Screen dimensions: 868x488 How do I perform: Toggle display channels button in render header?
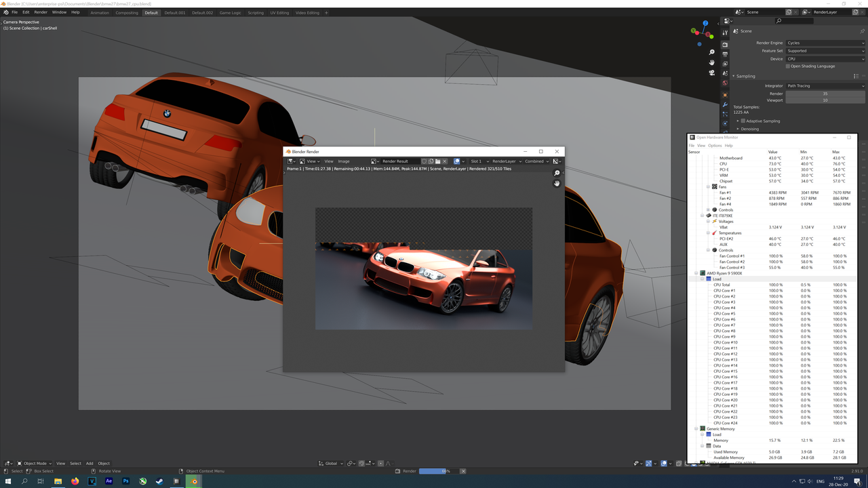point(557,161)
